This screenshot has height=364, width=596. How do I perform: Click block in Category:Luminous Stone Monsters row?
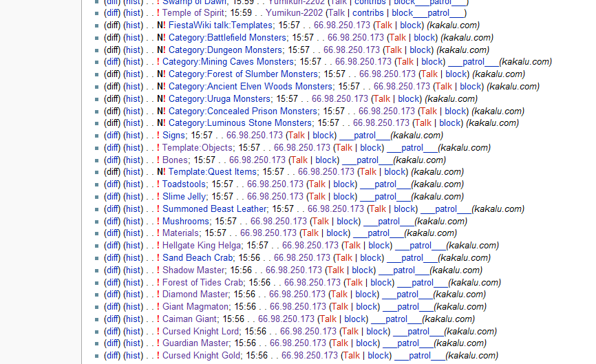[449, 123]
